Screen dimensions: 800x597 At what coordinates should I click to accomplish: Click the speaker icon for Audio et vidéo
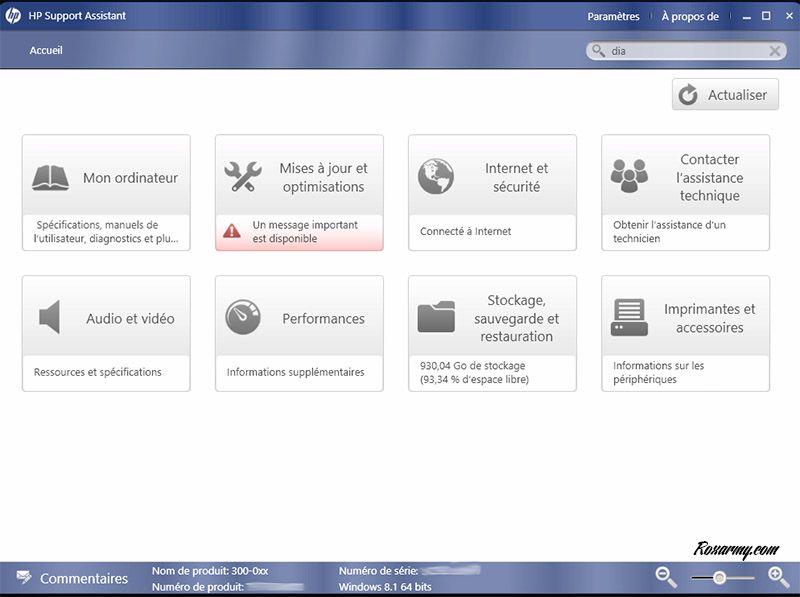pyautogui.click(x=50, y=318)
